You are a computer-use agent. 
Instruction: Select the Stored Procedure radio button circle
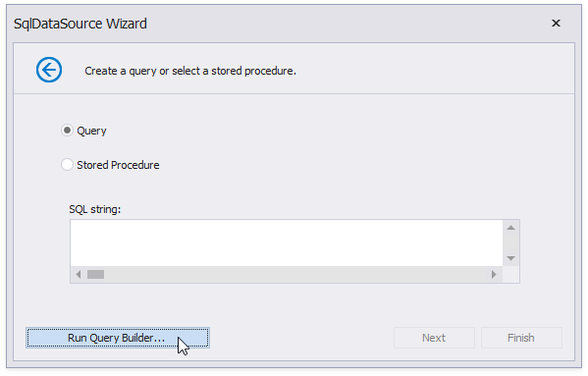(x=67, y=165)
